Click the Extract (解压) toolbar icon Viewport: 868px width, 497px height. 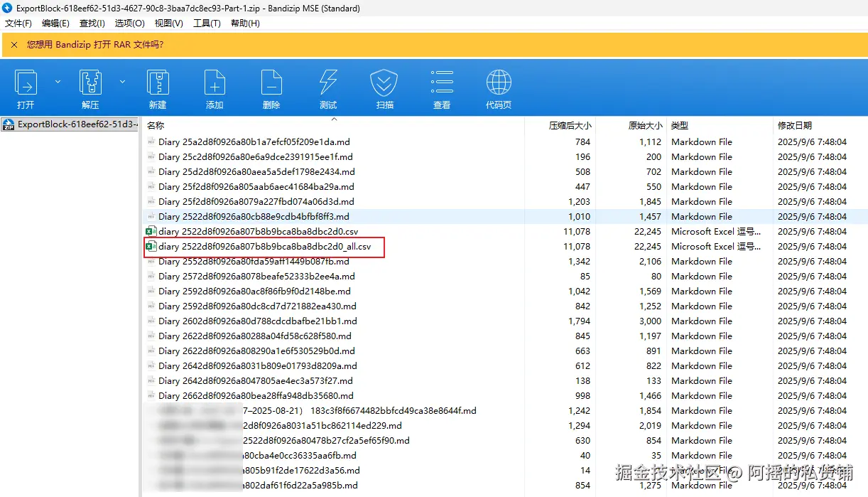click(x=90, y=83)
